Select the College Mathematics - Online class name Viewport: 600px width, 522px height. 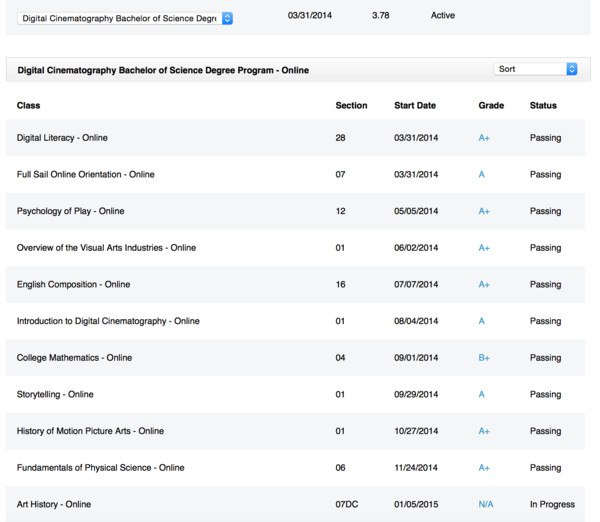(x=74, y=358)
